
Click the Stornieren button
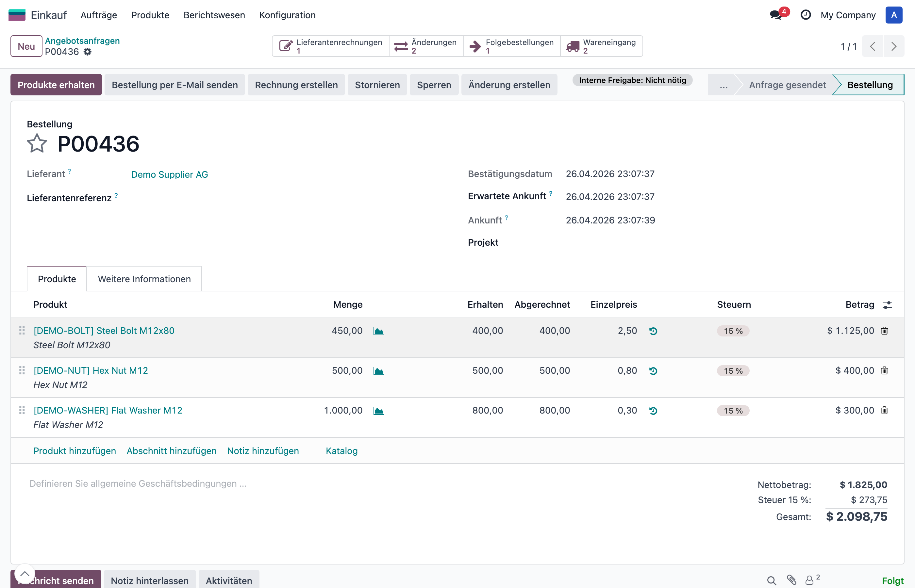click(x=377, y=85)
